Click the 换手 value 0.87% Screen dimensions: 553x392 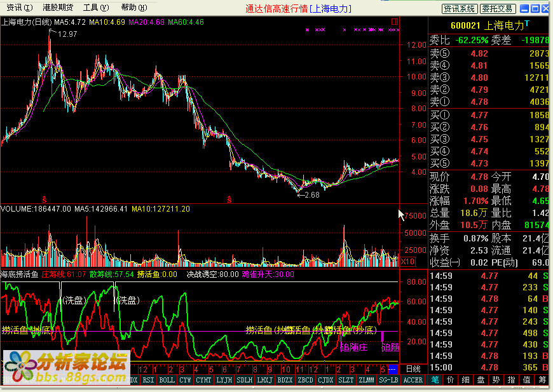tap(475, 238)
